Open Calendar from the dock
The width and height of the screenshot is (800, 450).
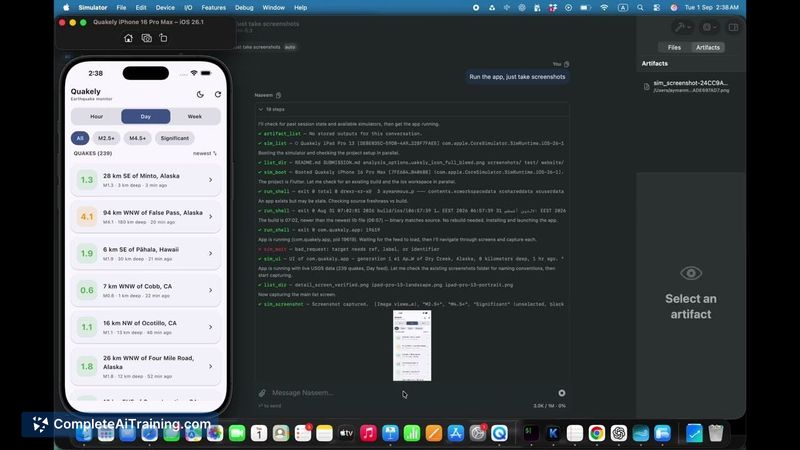click(259, 433)
